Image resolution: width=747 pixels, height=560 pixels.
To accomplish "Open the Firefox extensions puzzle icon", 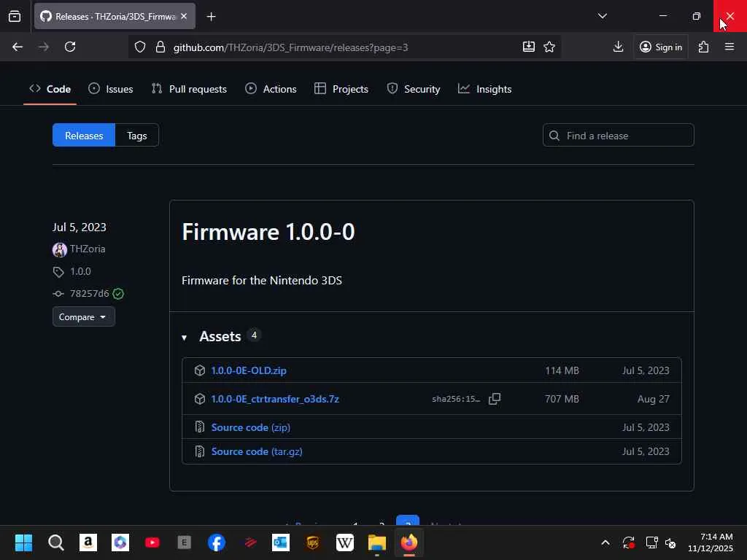I will point(703,47).
